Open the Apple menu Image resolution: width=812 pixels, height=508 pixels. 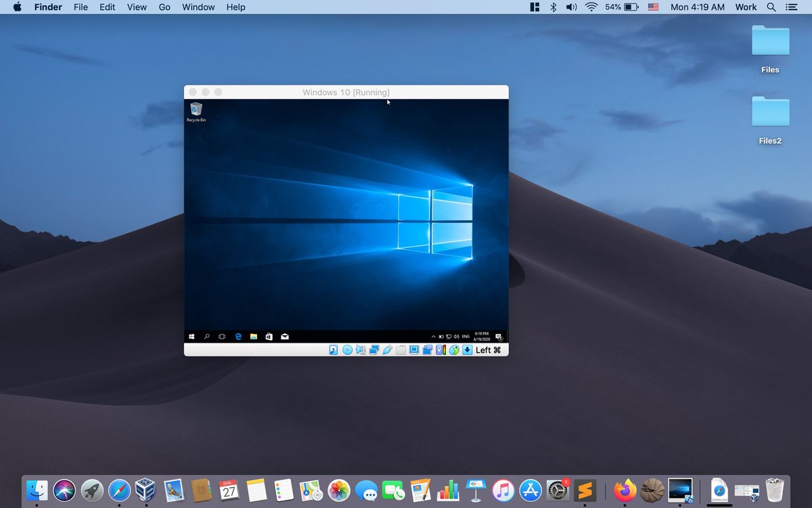[17, 7]
